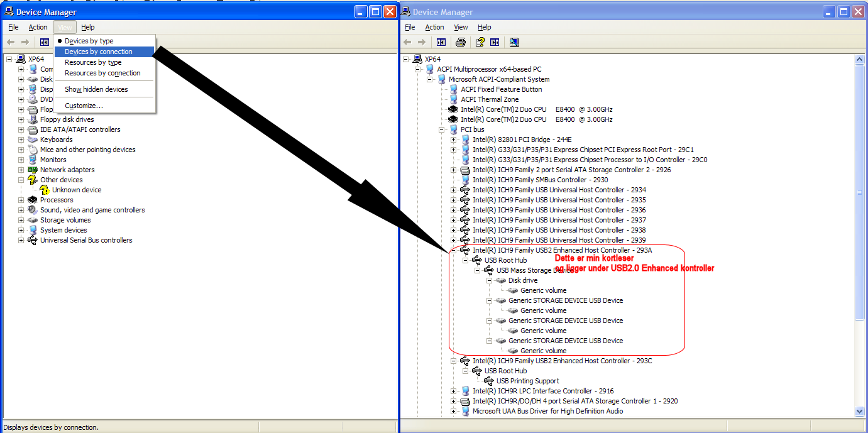
Task: Select Storage volumes in left window
Action: (x=65, y=220)
